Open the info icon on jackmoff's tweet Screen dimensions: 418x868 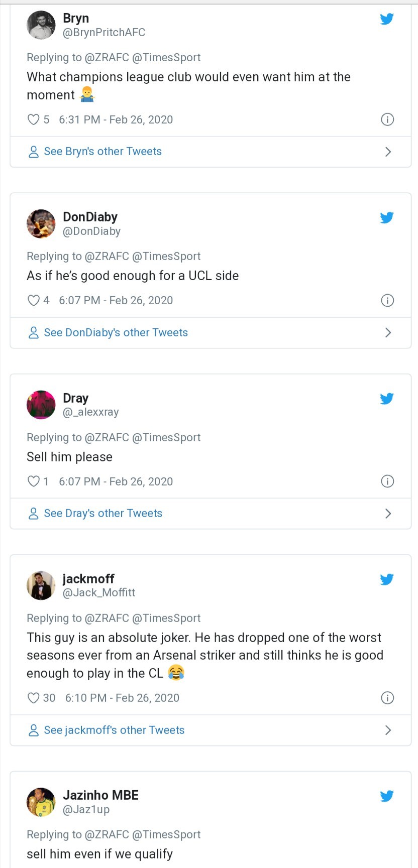pos(387,697)
